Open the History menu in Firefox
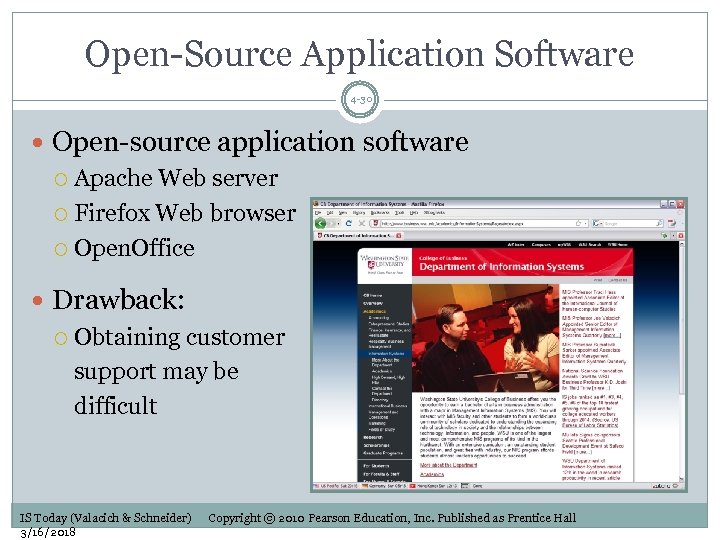Image resolution: width=720 pixels, height=540 pixels. click(359, 213)
